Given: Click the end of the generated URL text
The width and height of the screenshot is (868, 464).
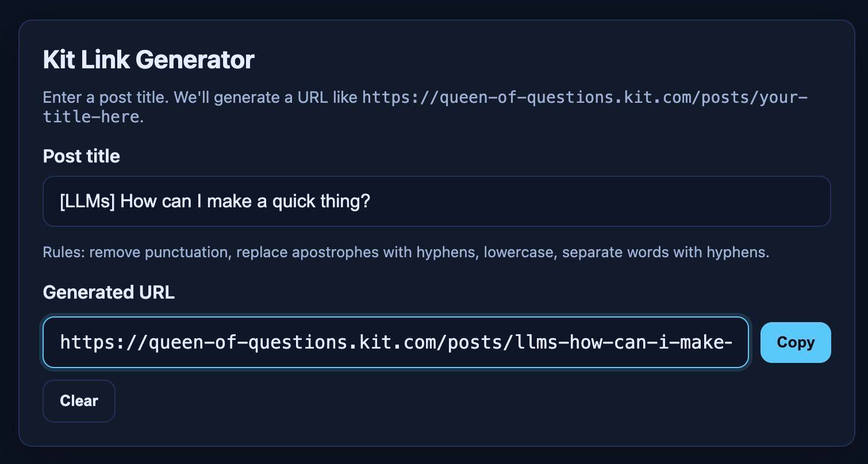Looking at the screenshot, I should pos(730,342).
